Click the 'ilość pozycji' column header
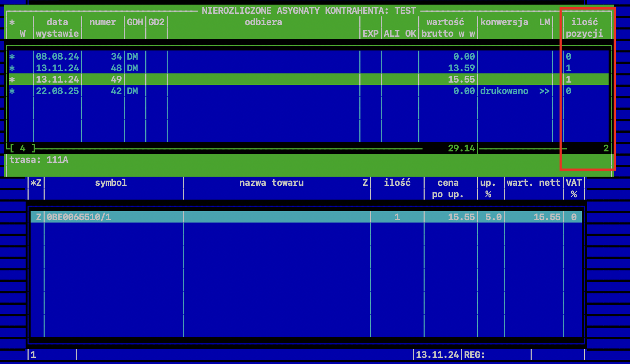The image size is (630, 364). 584,28
